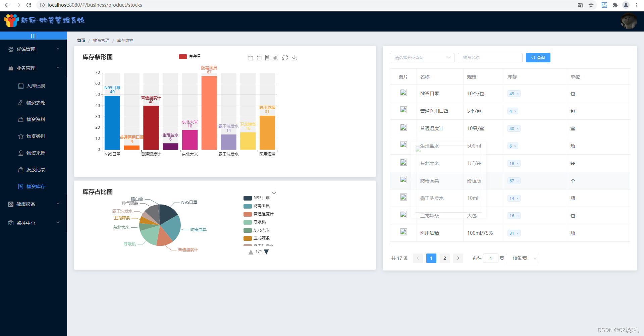
Task: Click the 防毒面具 bar in the chart
Action: point(209,113)
